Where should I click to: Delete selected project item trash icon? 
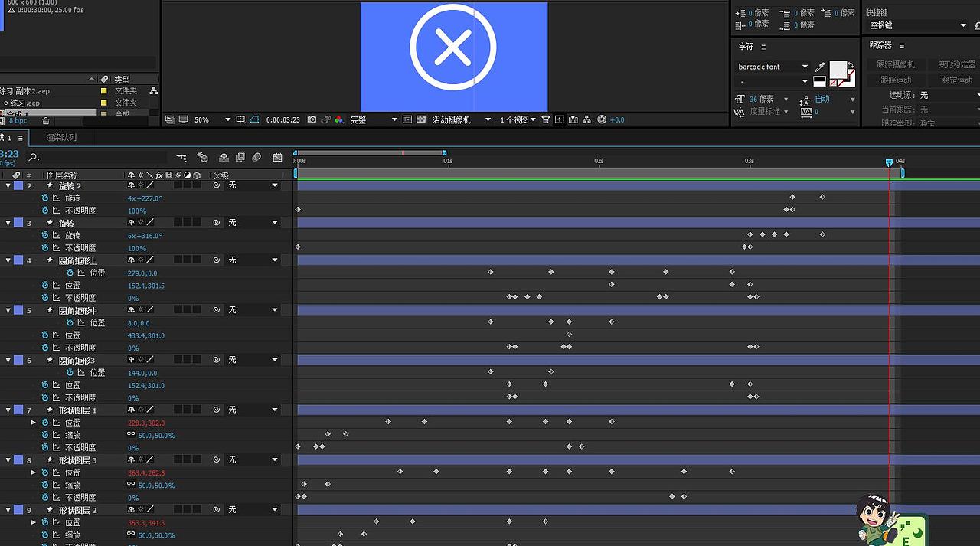click(x=46, y=121)
